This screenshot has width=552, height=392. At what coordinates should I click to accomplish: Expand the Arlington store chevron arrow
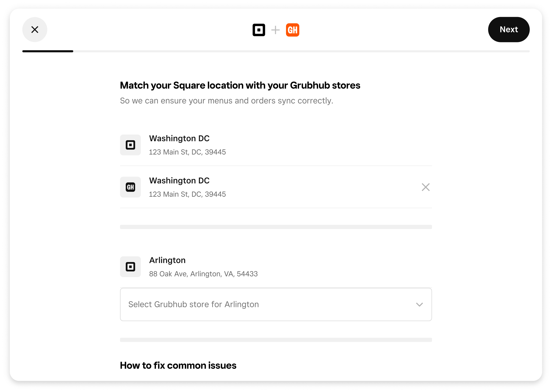point(419,304)
